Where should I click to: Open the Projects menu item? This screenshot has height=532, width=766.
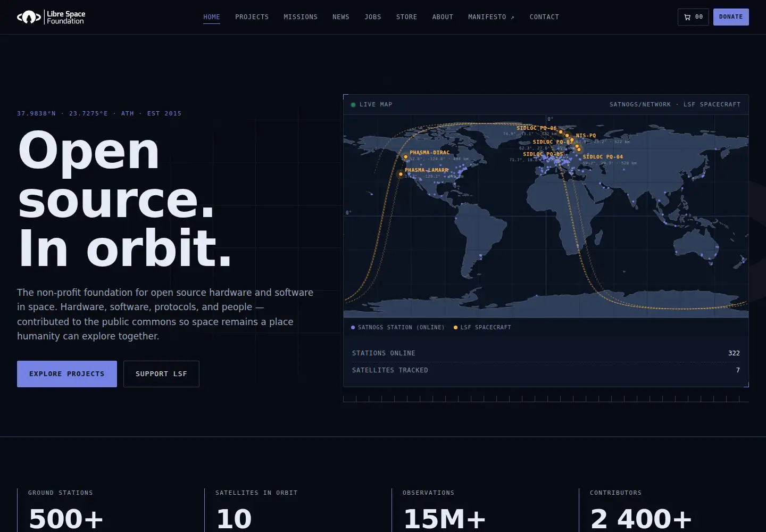(252, 17)
